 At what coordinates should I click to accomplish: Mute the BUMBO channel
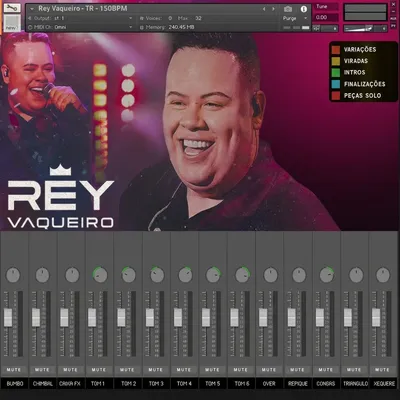(x=14, y=370)
